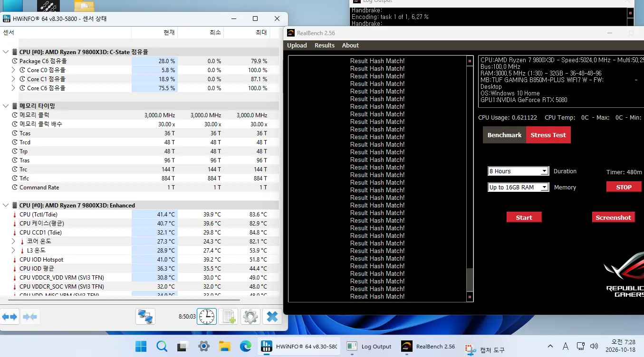Image resolution: width=644 pixels, height=357 pixels.
Task: Open Windows Start menu on the taskbar
Action: coord(141,347)
